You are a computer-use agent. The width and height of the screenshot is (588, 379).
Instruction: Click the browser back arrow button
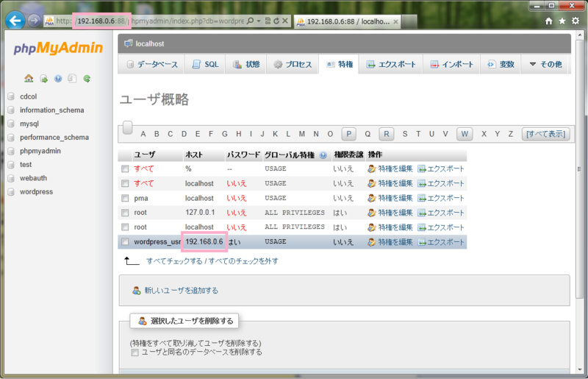[x=15, y=21]
